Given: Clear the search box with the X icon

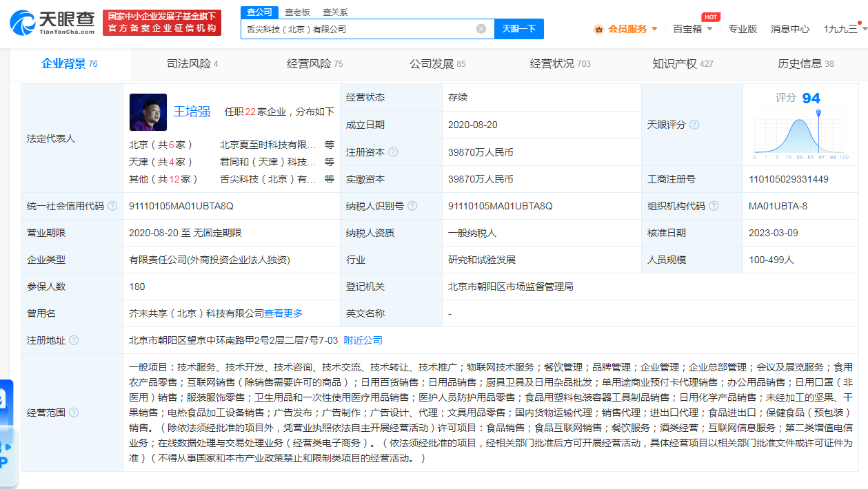Looking at the screenshot, I should point(481,29).
